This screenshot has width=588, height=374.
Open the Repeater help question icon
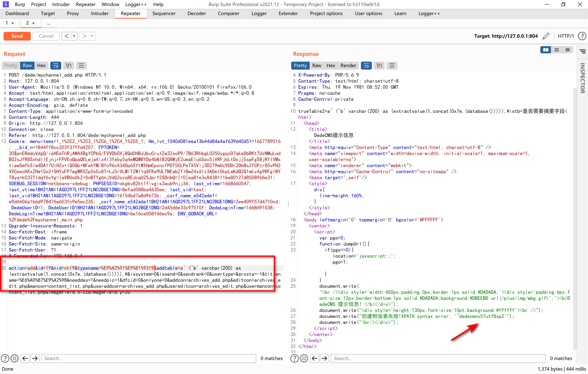582,36
